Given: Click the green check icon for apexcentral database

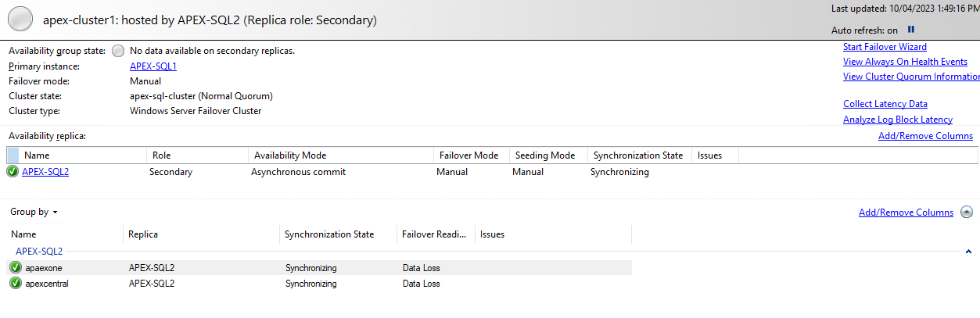Looking at the screenshot, I should coord(16,284).
